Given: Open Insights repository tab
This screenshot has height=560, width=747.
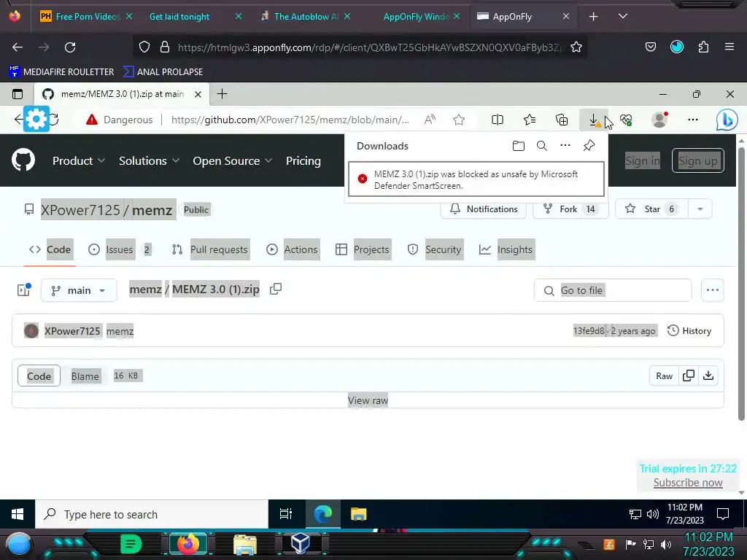Looking at the screenshot, I should 506,249.
